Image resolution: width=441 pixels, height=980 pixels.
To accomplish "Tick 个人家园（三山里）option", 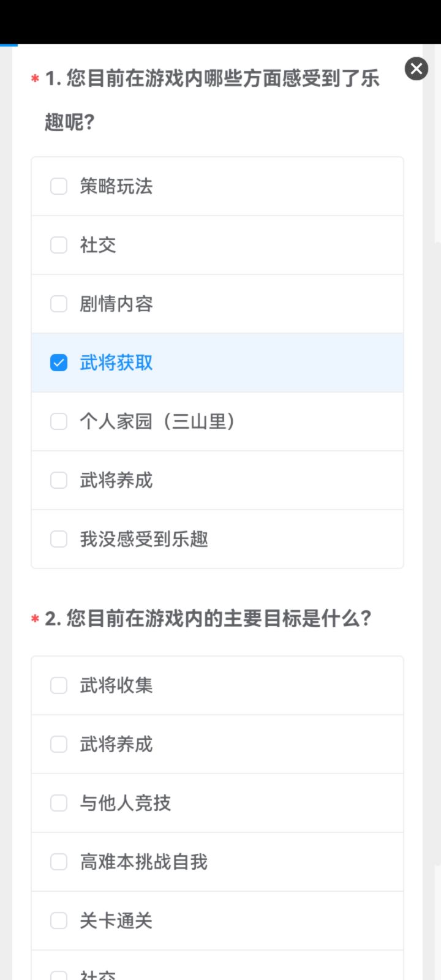I will tap(59, 421).
